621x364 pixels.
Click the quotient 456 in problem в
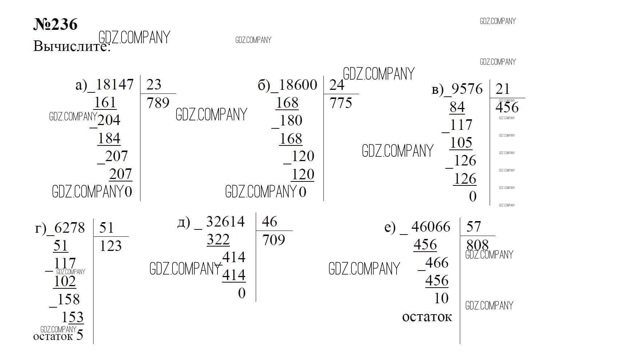tap(507, 107)
